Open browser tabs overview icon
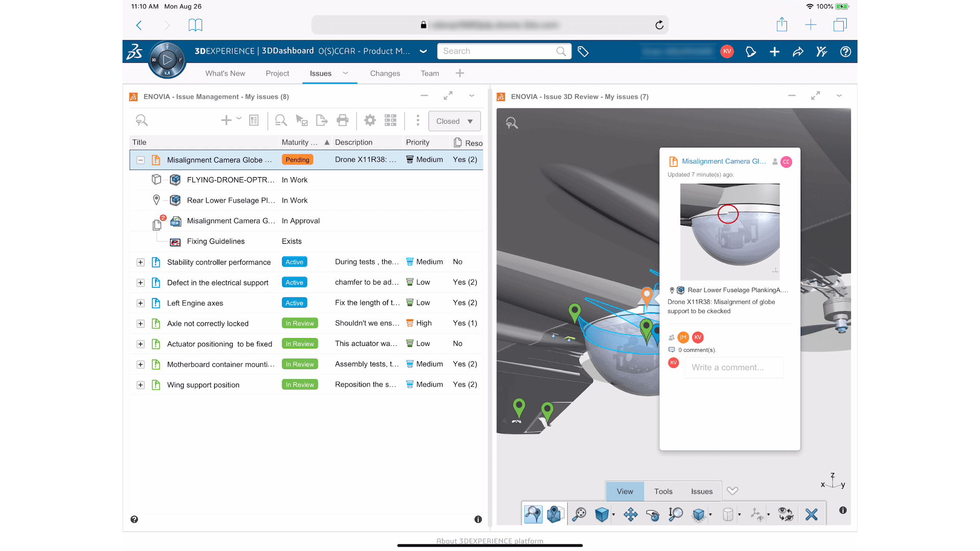Screen dimensions: 980x551 (840, 24)
